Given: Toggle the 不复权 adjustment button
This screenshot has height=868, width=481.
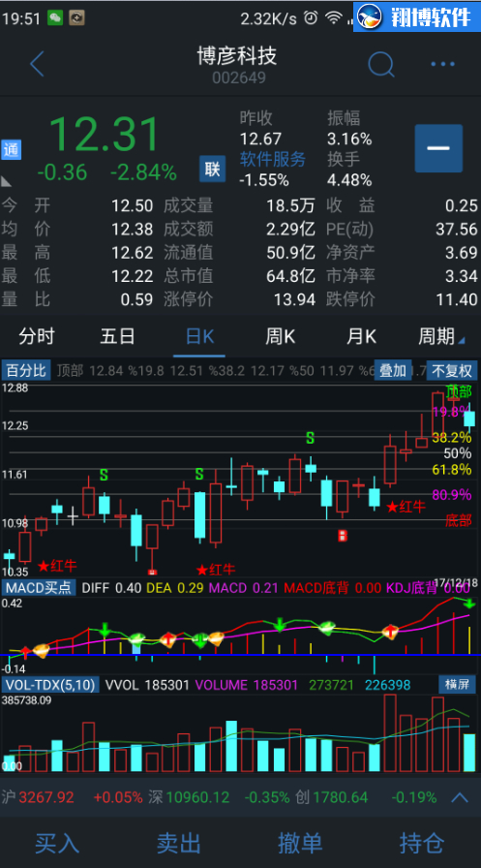Looking at the screenshot, I should coord(452,370).
